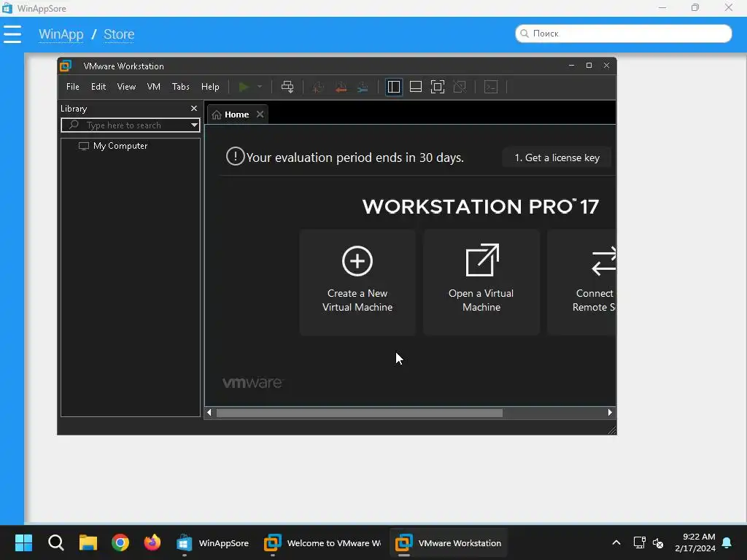Open the View menu
Viewport: 747px width, 560px height.
click(x=126, y=87)
